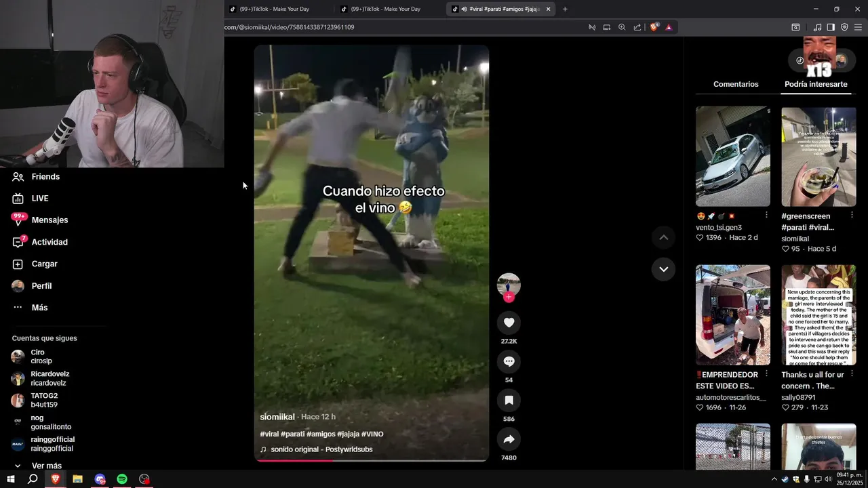
Task: Follow siomiikal with the red plus badge
Action: pos(509,297)
